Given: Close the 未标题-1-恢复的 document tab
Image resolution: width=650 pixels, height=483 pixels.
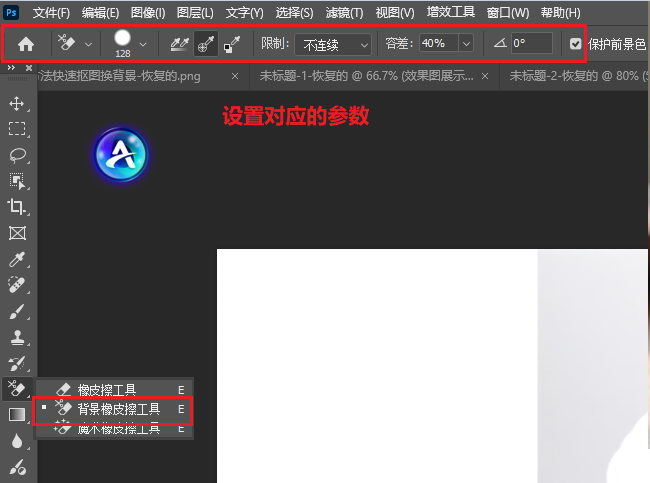Looking at the screenshot, I should 485,76.
